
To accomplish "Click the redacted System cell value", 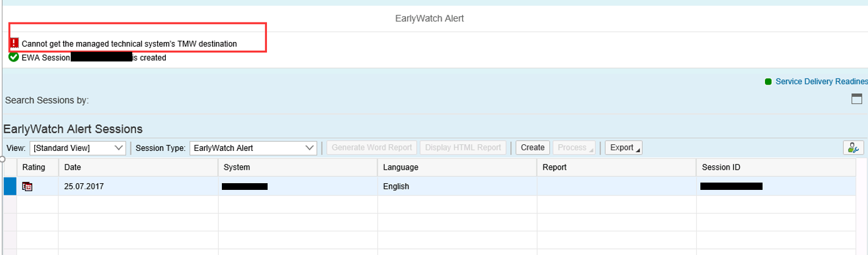I will 245,186.
